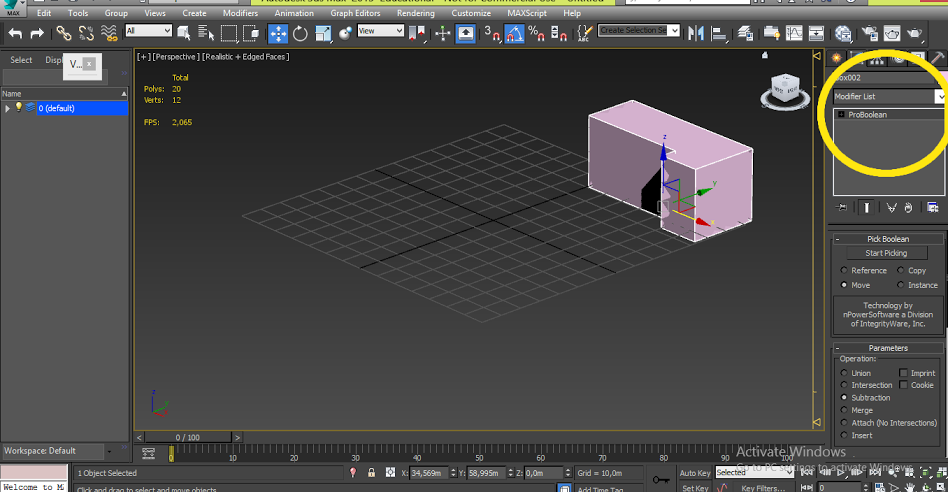The height and width of the screenshot is (492, 948).
Task: Enable the Imprint checkbox
Action: coord(903,373)
